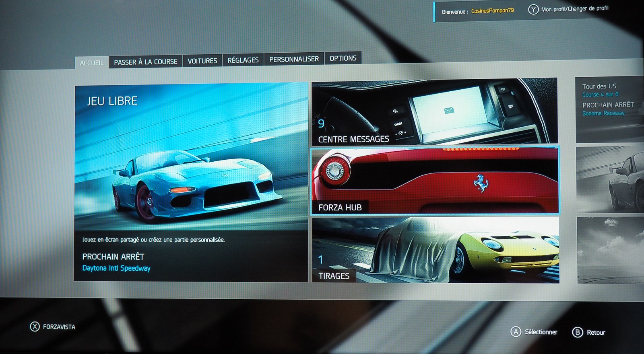This screenshot has width=644, height=354.
Task: Open the PASSER À LA COURSE tab
Action: pyautogui.click(x=146, y=62)
